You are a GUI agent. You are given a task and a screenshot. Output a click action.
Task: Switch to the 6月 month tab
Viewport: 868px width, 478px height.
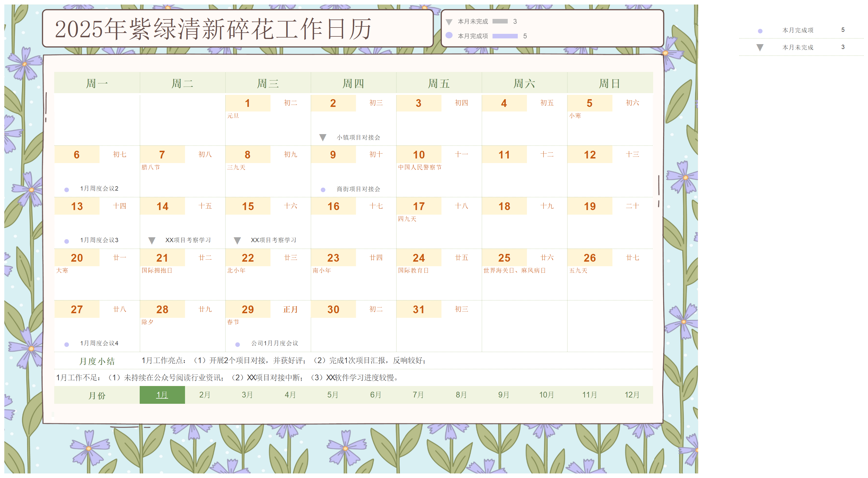pyautogui.click(x=375, y=395)
